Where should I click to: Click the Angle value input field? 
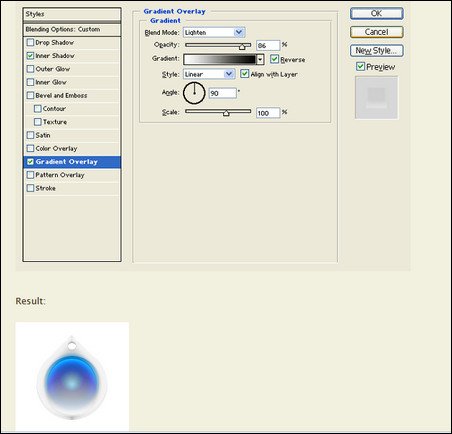(x=223, y=93)
